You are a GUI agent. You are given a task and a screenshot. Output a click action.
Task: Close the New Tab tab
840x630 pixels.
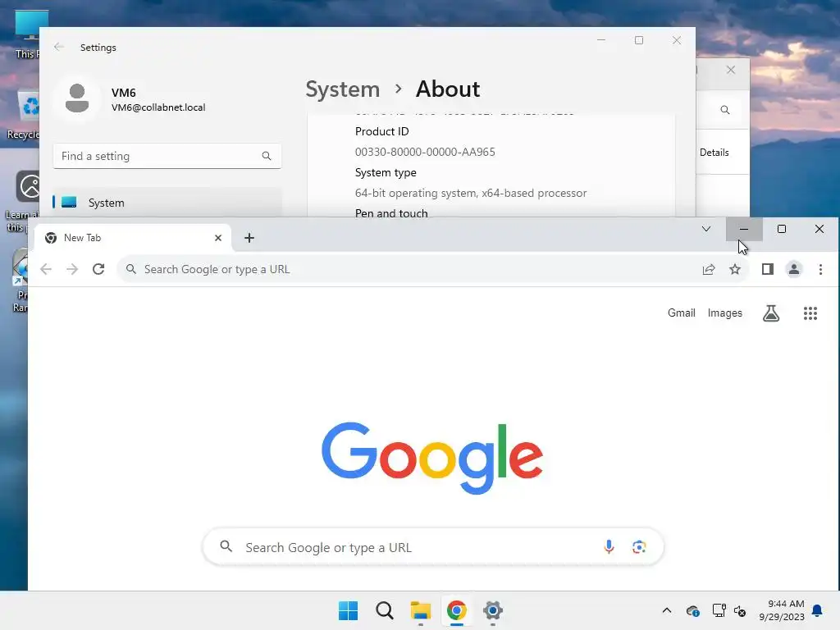(218, 238)
